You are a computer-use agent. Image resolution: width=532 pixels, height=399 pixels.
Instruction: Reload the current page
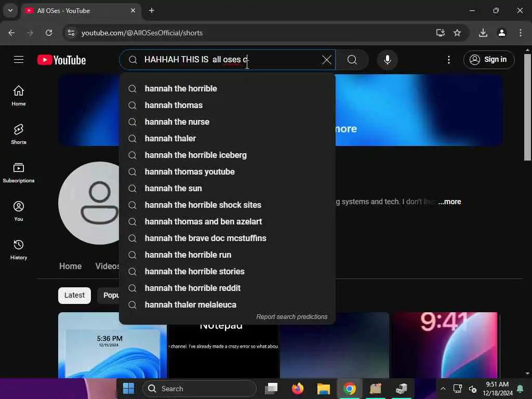coord(49,33)
